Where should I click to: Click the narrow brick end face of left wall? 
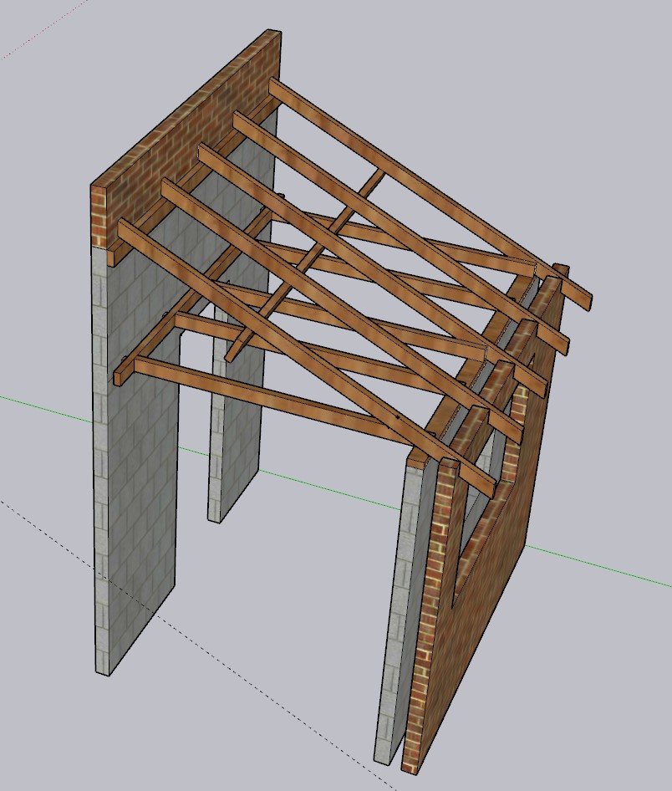(x=99, y=217)
